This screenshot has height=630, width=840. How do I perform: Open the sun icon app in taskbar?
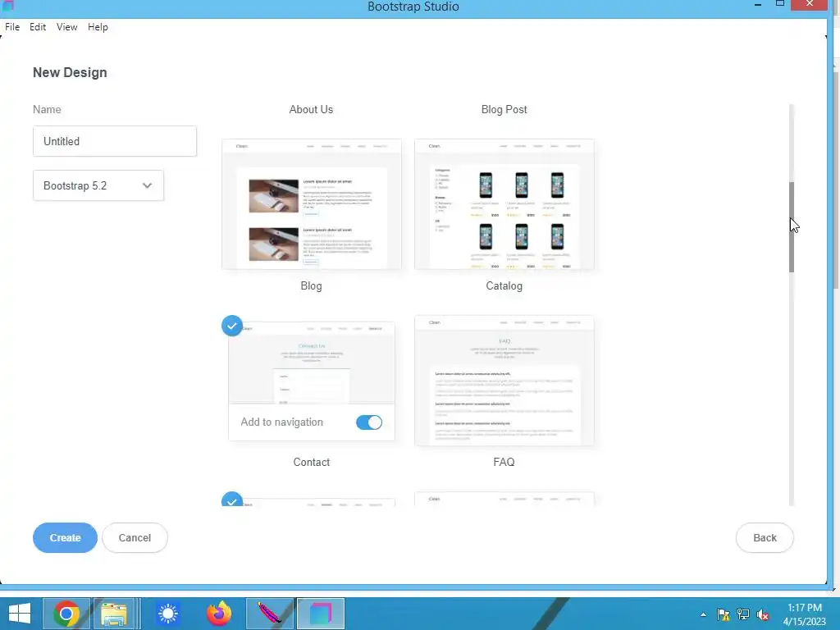[x=168, y=614]
